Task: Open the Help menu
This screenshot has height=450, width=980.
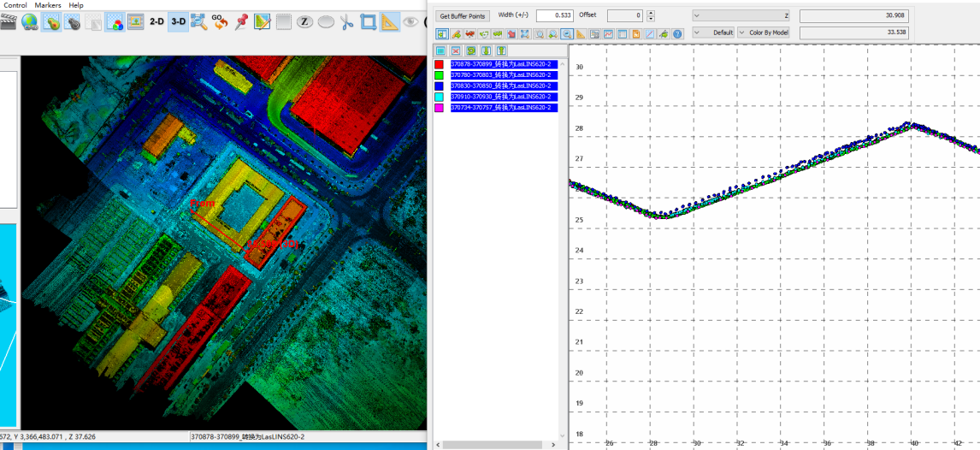Action: tap(76, 5)
